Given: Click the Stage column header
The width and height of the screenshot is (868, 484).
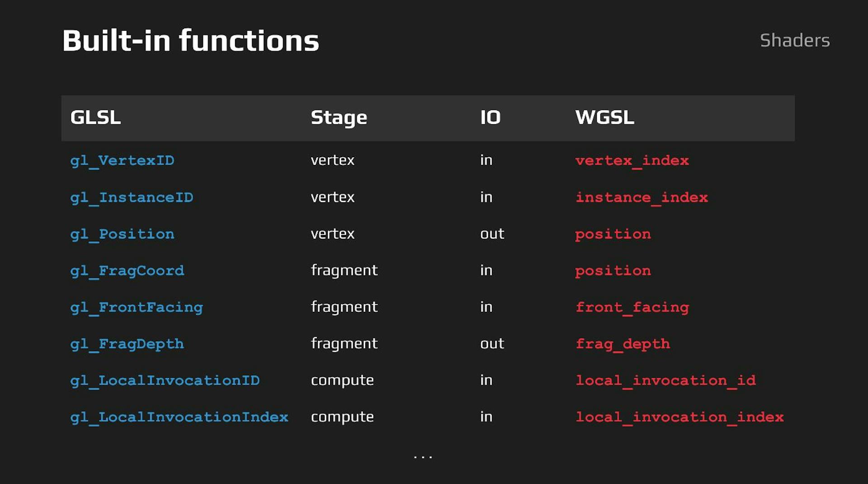Looking at the screenshot, I should (339, 117).
